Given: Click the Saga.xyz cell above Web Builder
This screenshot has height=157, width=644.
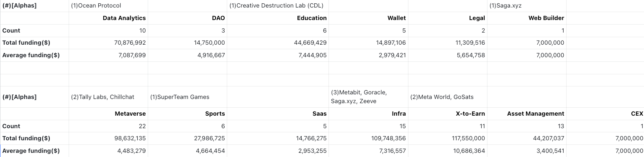Looking at the screenshot, I should click(527, 6).
